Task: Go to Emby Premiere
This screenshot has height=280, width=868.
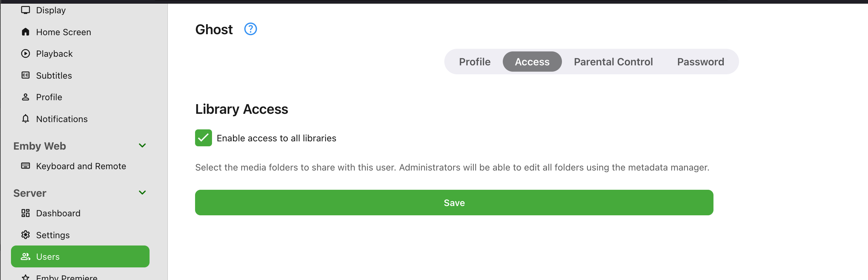Action: pos(66,277)
